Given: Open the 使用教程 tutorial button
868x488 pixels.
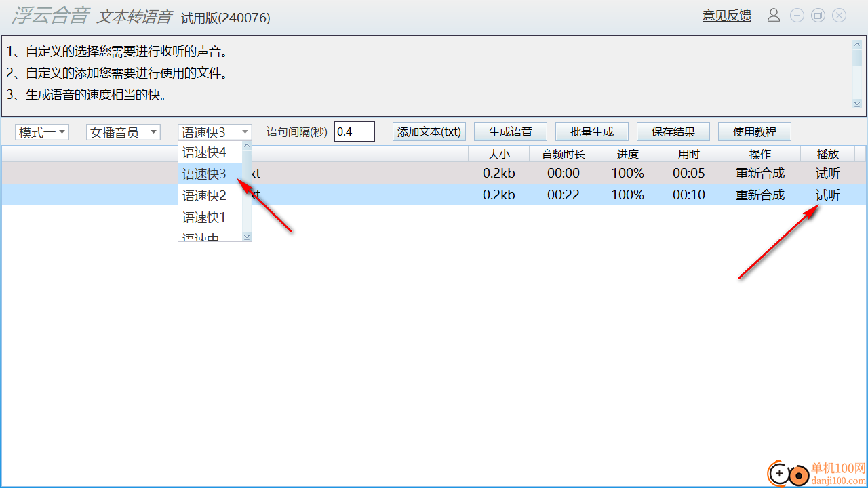Looking at the screenshot, I should pyautogui.click(x=755, y=131).
